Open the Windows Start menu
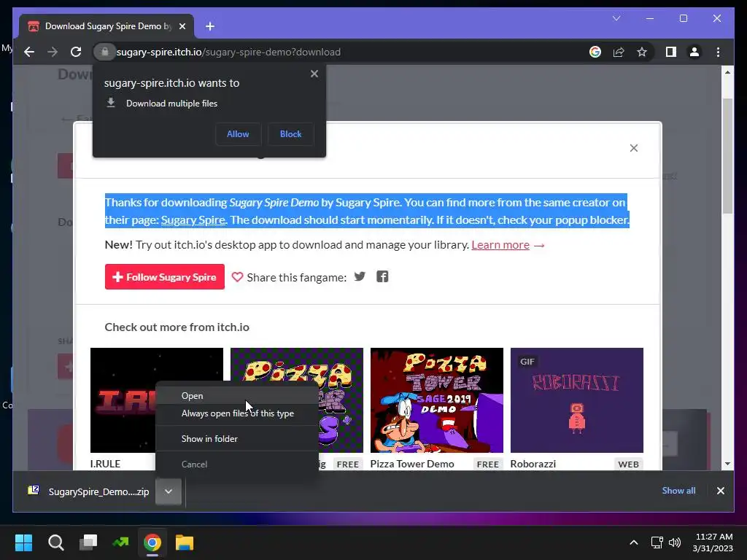Viewport: 747px width, 560px height. (23, 542)
